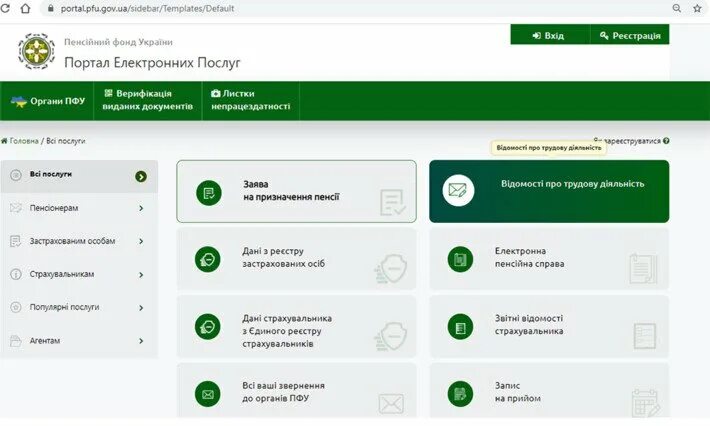
Task: Expand the Пенсіонерам chevron arrow
Action: point(141,208)
